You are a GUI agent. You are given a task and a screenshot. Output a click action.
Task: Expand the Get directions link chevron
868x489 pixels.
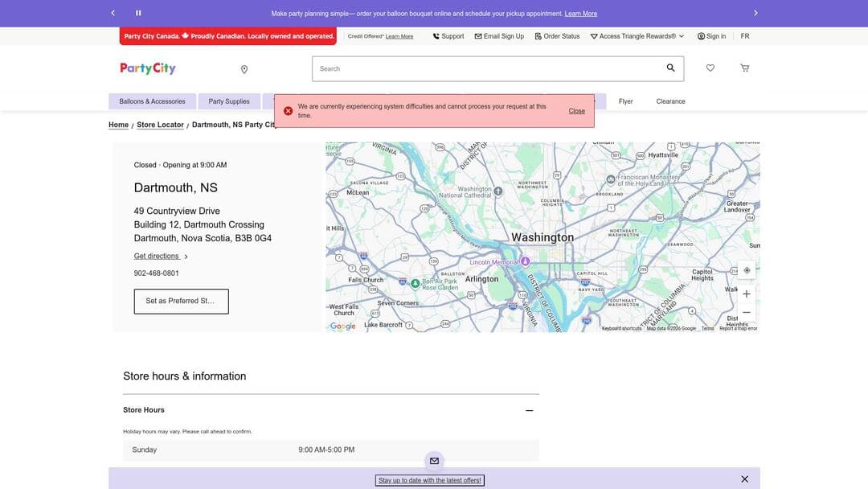pos(185,255)
